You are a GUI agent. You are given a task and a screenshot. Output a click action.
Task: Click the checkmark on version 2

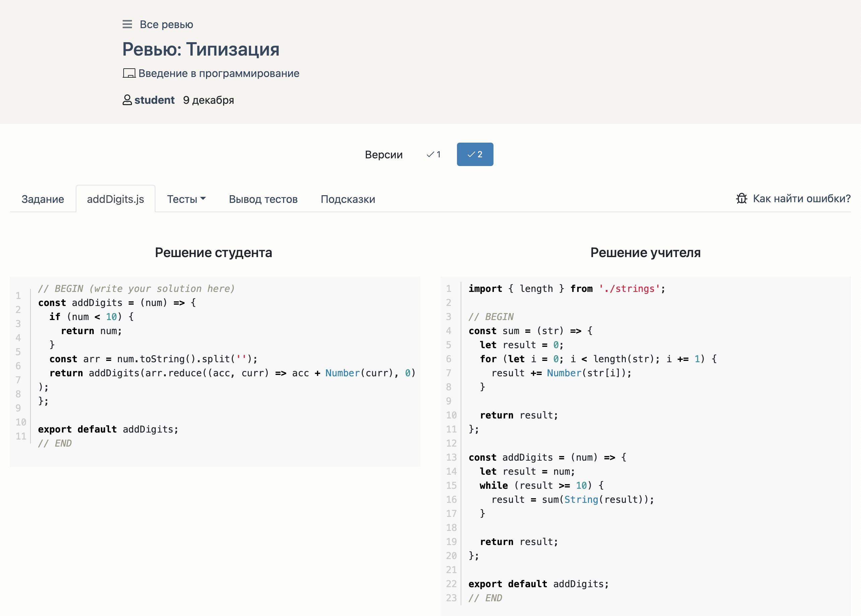click(471, 154)
